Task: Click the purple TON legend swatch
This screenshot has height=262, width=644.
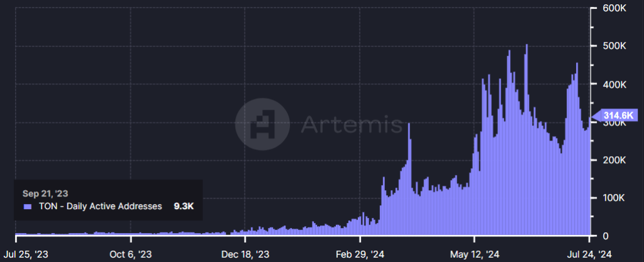Action: 28,207
